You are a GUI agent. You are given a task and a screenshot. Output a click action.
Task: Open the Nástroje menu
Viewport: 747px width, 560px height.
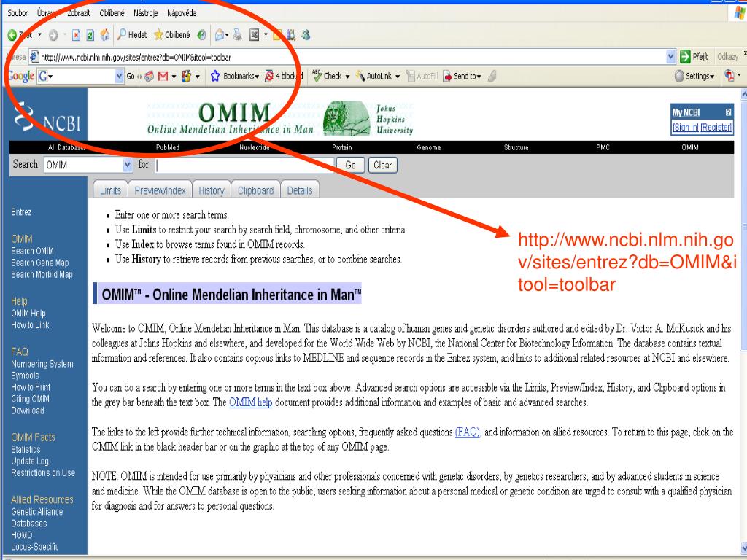145,13
